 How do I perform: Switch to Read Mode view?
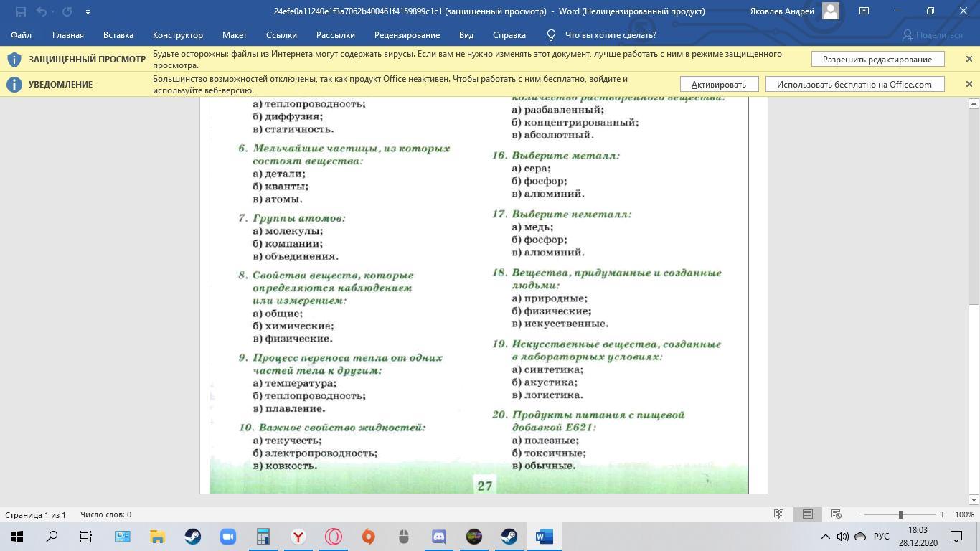pyautogui.click(x=778, y=514)
